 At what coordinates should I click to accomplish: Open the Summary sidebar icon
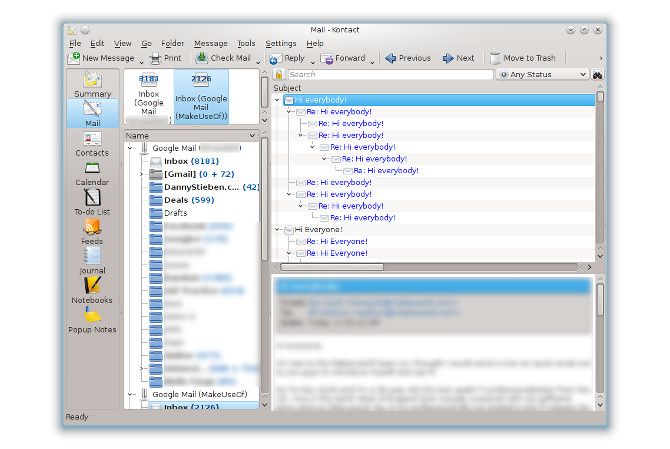92,85
